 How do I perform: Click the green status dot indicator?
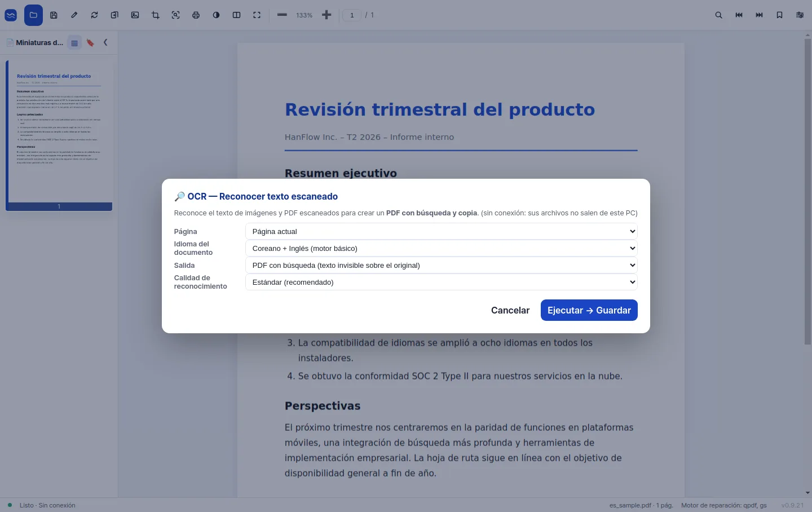pyautogui.click(x=10, y=505)
